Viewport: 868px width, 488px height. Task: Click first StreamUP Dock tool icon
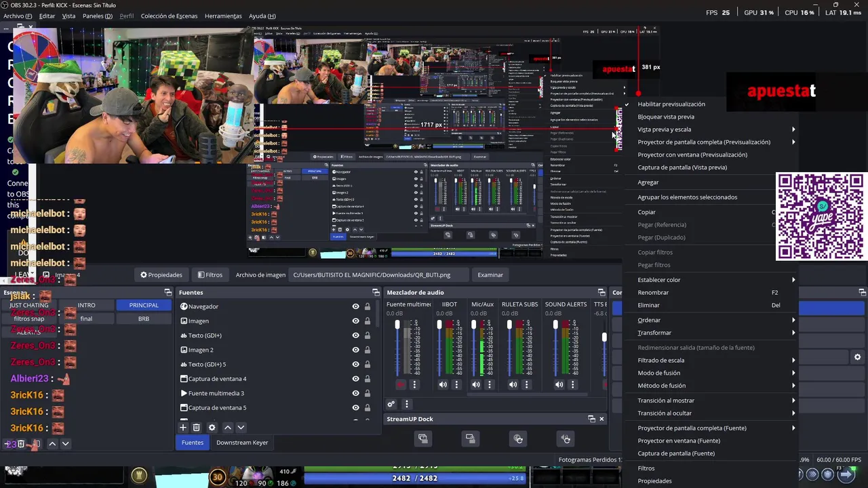422,439
